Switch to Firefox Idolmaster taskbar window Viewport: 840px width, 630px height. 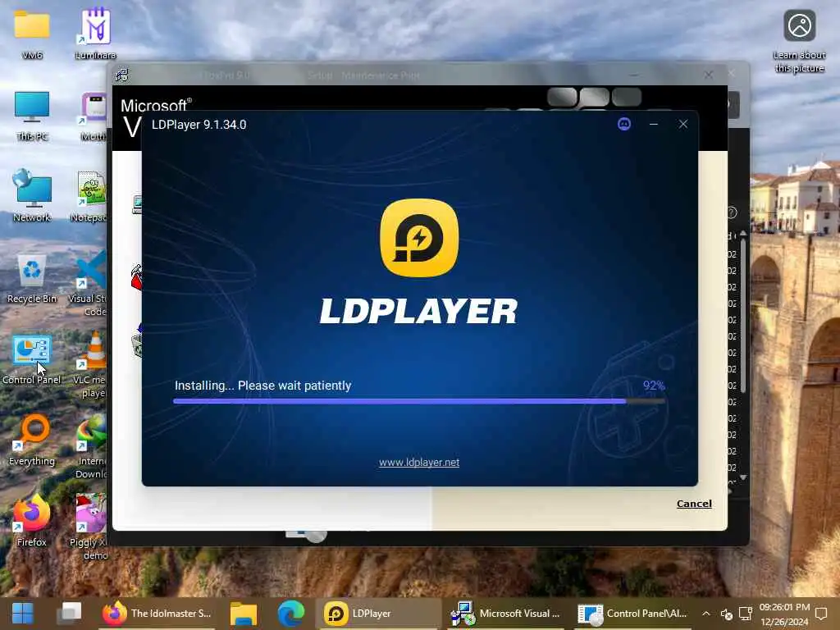157,614
